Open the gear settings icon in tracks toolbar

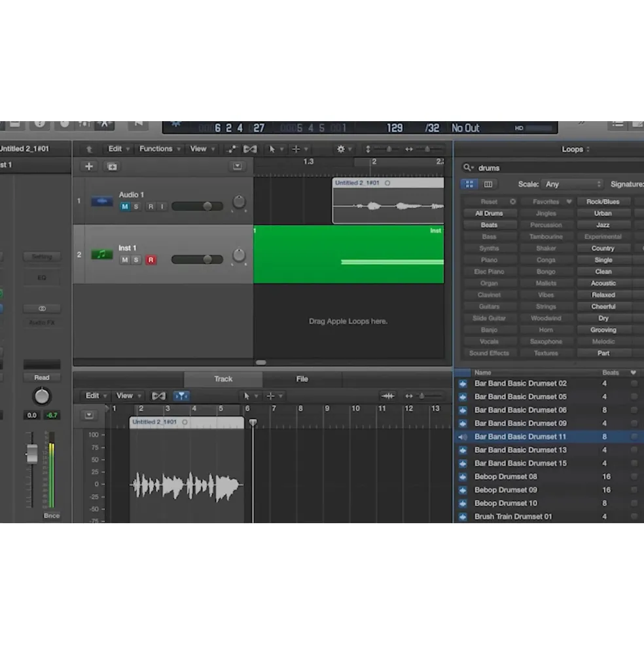click(340, 149)
